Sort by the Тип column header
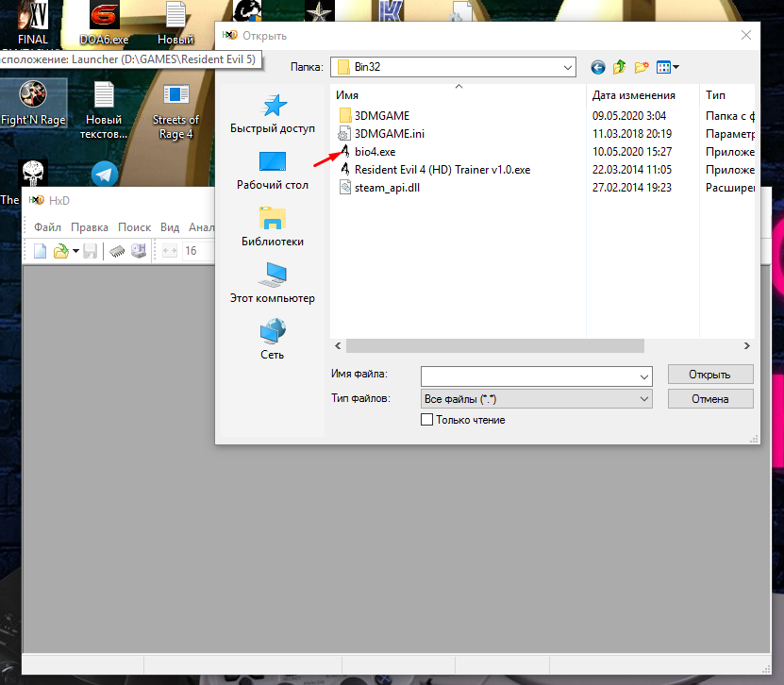The width and height of the screenshot is (784, 685). (x=727, y=95)
